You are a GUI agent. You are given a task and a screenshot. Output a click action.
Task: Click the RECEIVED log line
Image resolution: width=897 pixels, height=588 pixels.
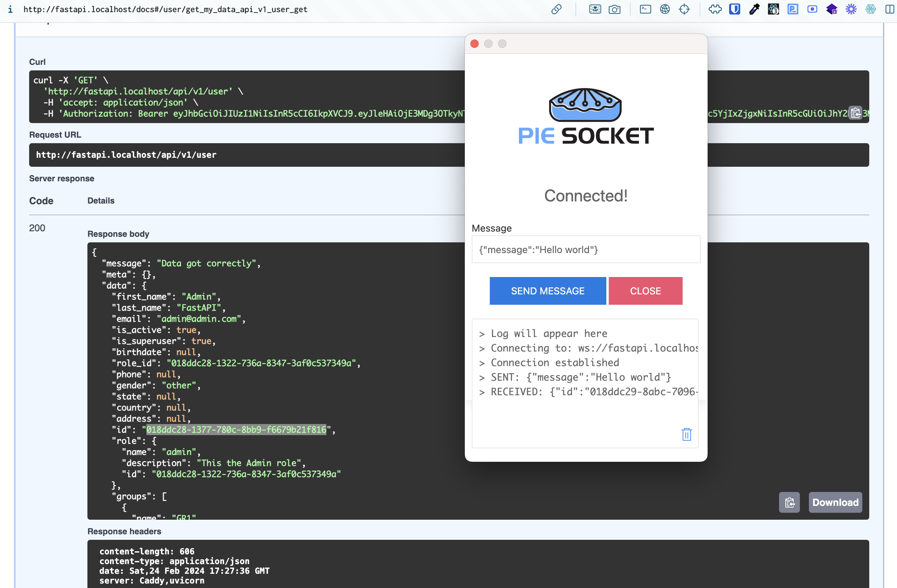588,392
